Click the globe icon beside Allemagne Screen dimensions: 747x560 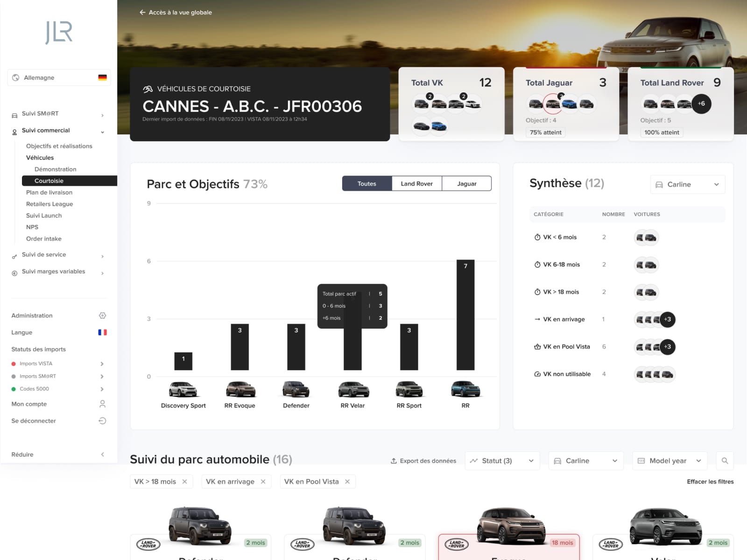pyautogui.click(x=16, y=77)
